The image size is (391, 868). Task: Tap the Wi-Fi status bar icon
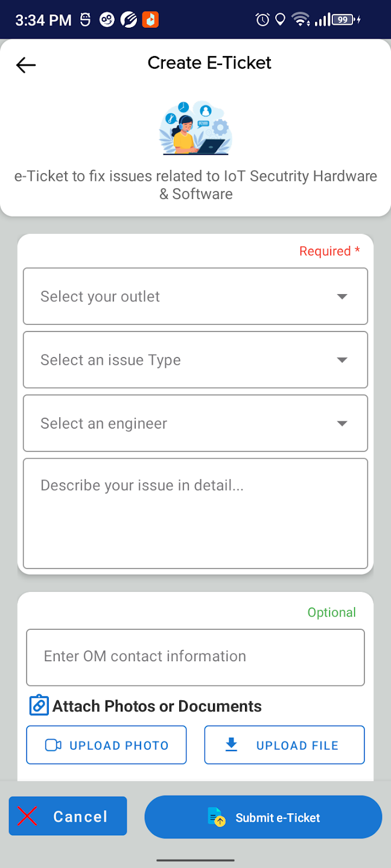300,20
